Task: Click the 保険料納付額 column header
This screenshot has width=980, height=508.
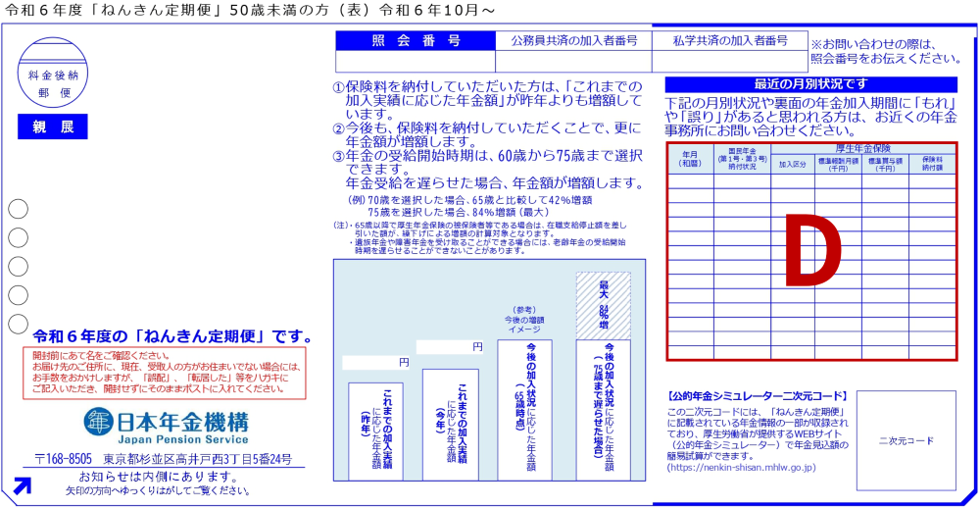Action: (932, 164)
